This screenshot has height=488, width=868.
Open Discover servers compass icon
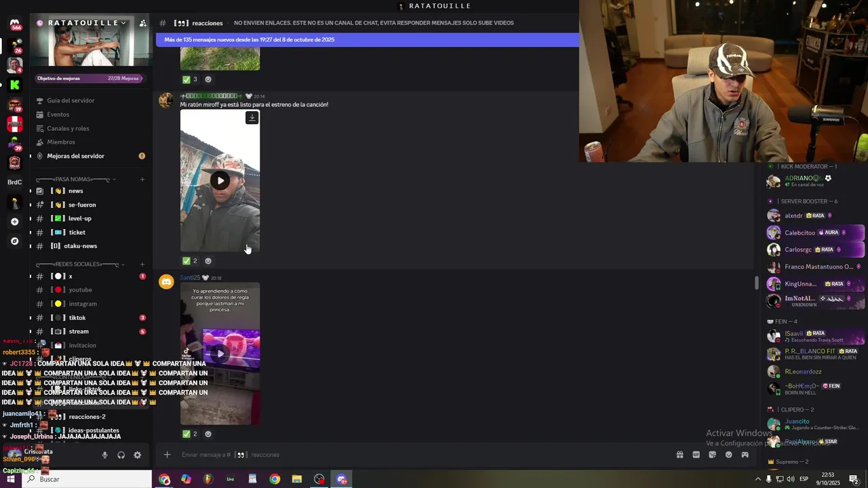coord(14,241)
